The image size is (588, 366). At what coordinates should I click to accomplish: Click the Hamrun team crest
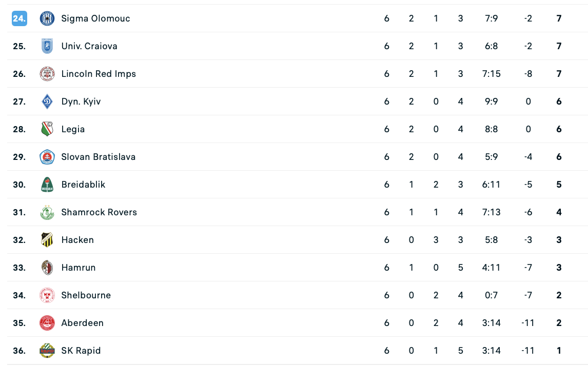click(47, 268)
